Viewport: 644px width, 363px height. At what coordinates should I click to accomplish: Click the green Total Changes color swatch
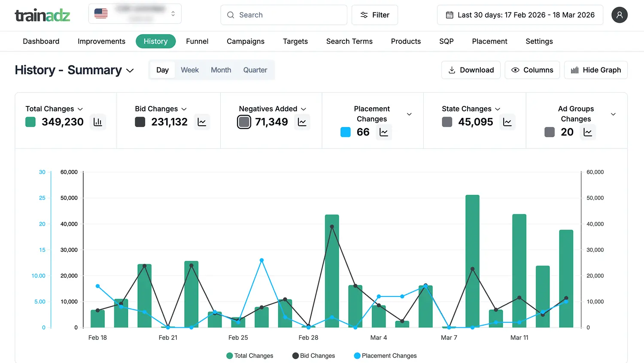coord(30,122)
